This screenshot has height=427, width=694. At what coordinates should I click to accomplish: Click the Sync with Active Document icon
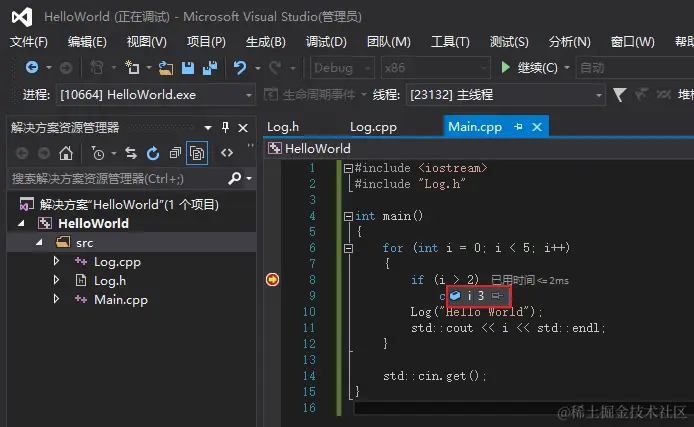[131, 153]
